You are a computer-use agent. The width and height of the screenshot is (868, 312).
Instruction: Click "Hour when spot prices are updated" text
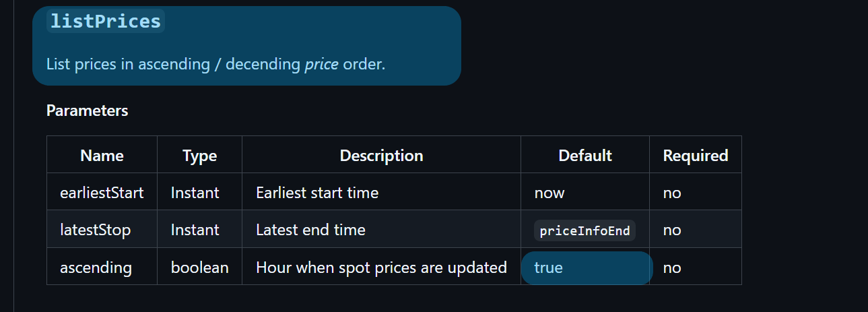tap(381, 268)
